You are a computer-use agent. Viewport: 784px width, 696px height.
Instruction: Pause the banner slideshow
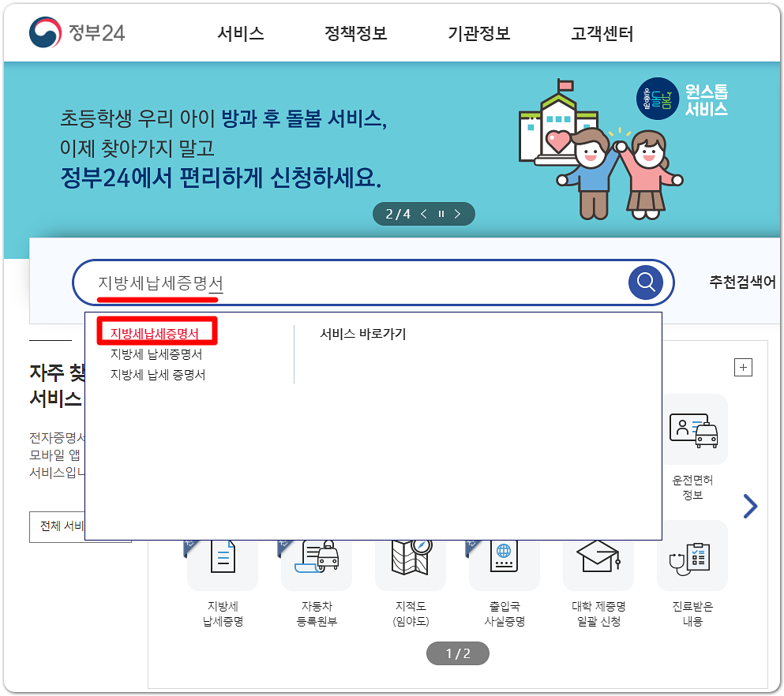[441, 214]
